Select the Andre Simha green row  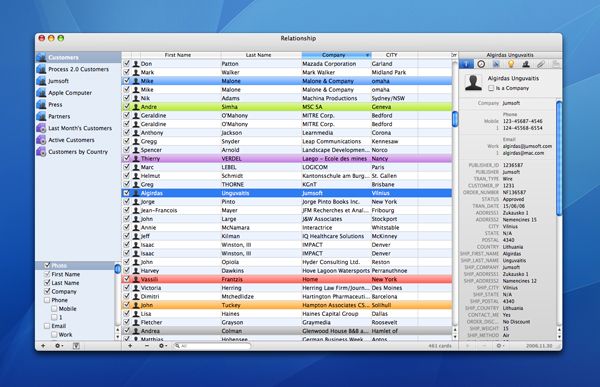[x=287, y=107]
